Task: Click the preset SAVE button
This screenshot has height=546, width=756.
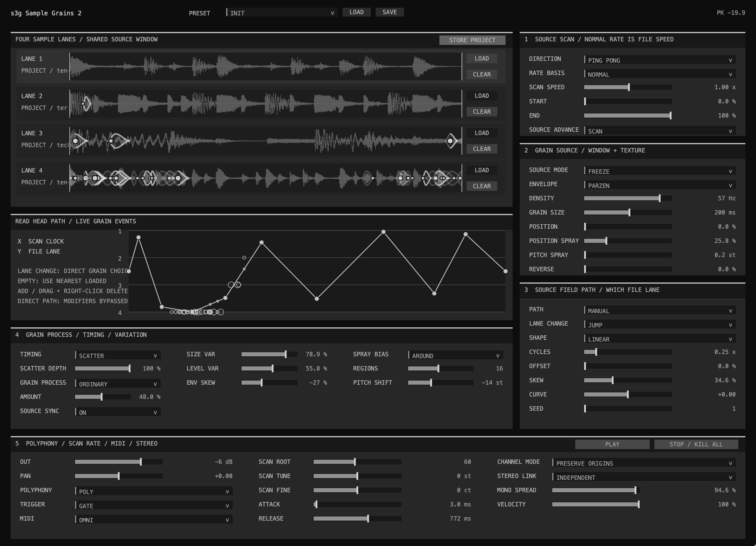Action: coord(389,12)
